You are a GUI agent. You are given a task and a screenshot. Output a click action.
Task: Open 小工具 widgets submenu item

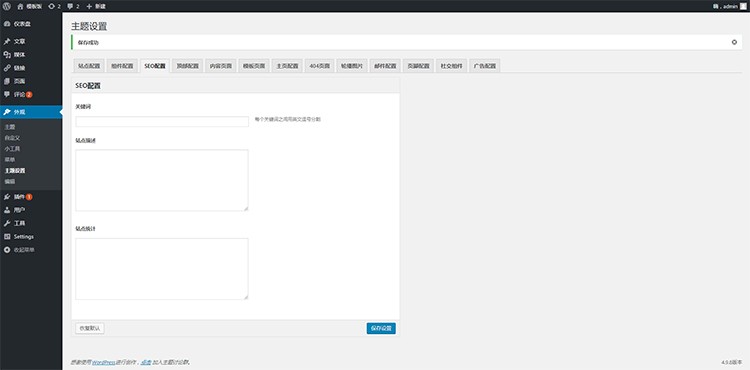pos(12,149)
